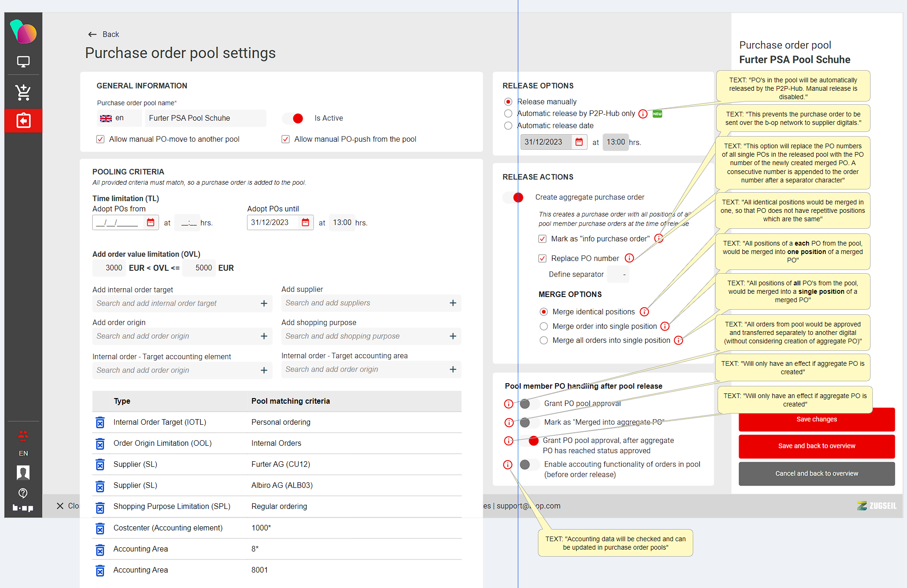Select Merge order into single position
Viewport: 907px width, 588px height.
pos(544,327)
